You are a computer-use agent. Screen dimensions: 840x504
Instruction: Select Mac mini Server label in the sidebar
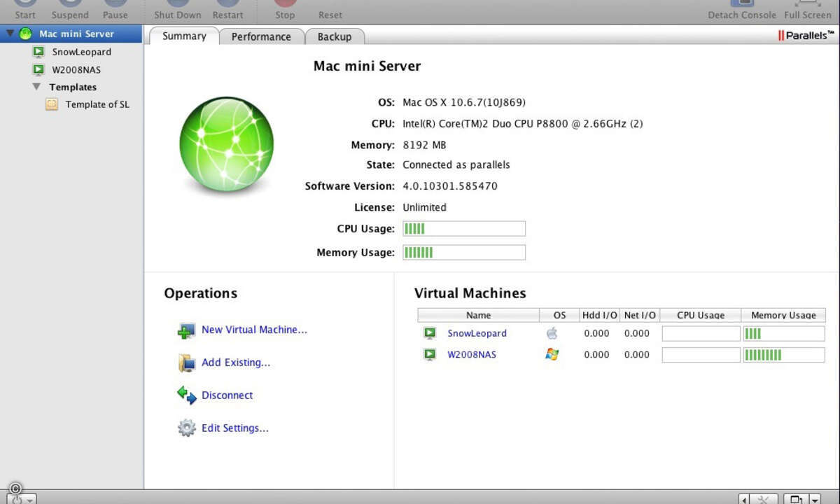(x=76, y=34)
